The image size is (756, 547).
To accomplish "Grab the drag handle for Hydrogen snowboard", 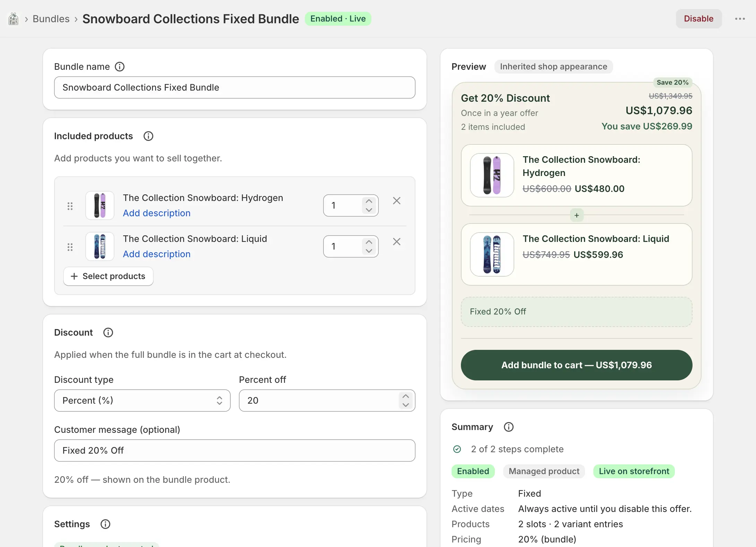I will pyautogui.click(x=70, y=206).
